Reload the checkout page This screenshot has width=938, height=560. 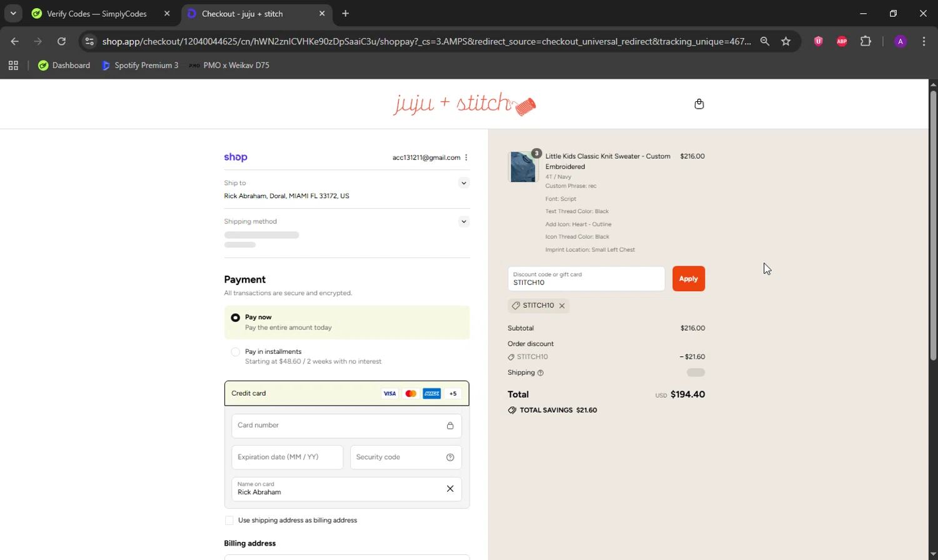pos(61,41)
